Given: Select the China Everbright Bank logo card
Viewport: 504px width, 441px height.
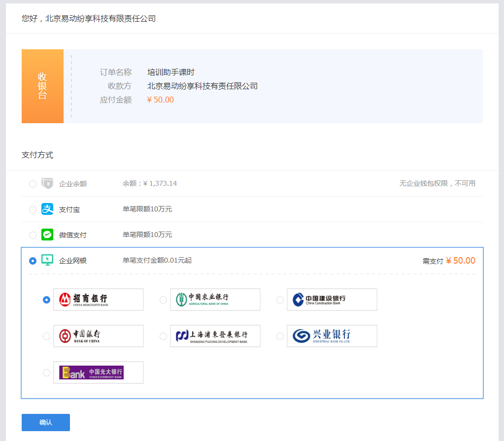Looking at the screenshot, I should (x=99, y=373).
